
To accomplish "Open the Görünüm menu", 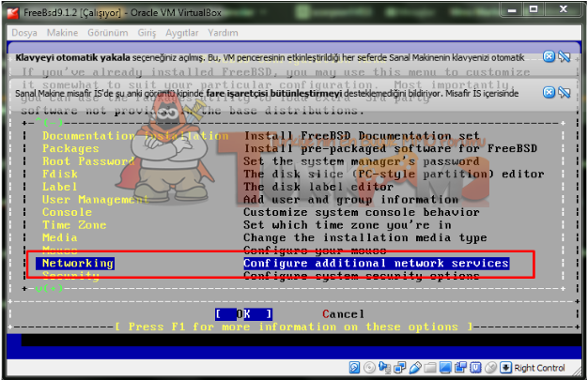I will pos(108,33).
